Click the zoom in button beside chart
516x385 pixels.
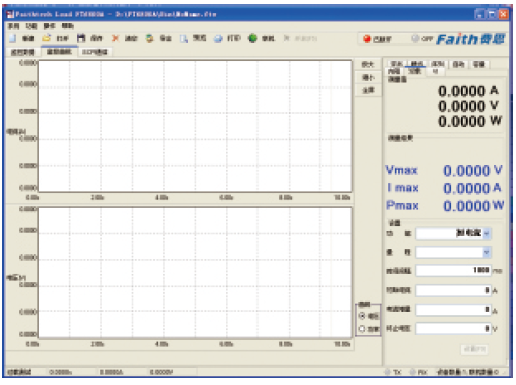click(368, 64)
